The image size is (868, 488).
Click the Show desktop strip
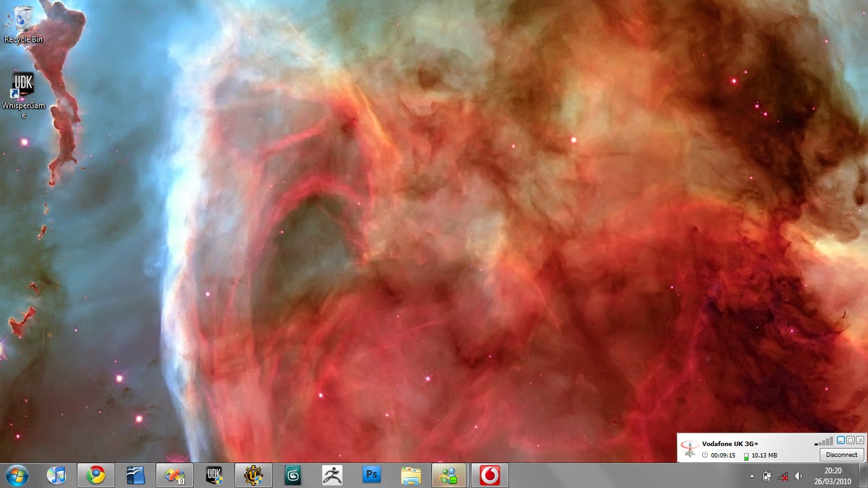point(863,475)
